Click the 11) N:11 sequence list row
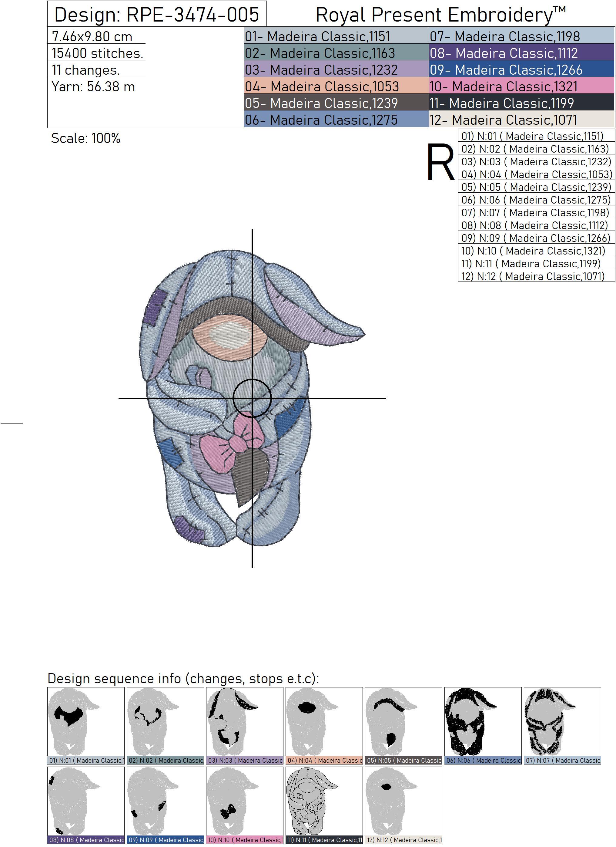This screenshot has width=616, height=847. pyautogui.click(x=536, y=263)
